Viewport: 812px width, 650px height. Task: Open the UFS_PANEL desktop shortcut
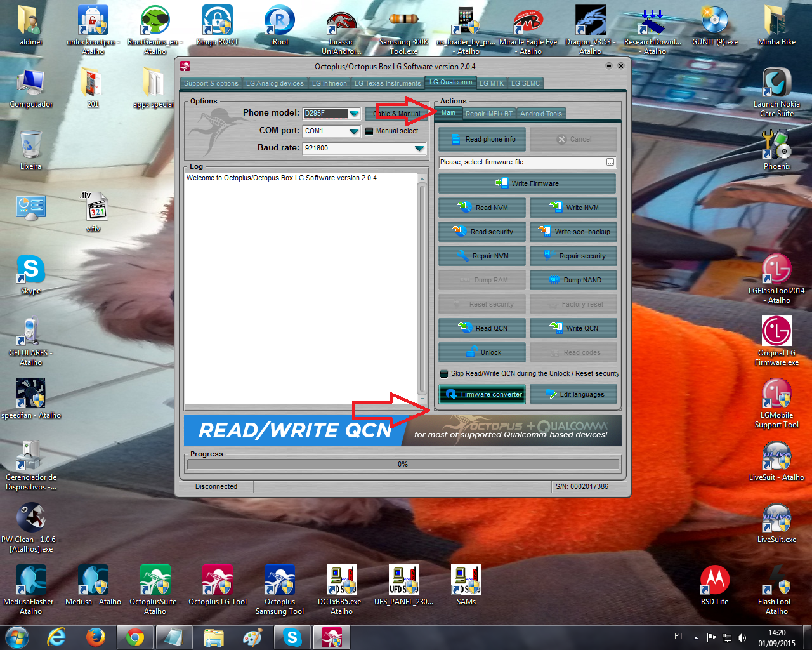[403, 585]
